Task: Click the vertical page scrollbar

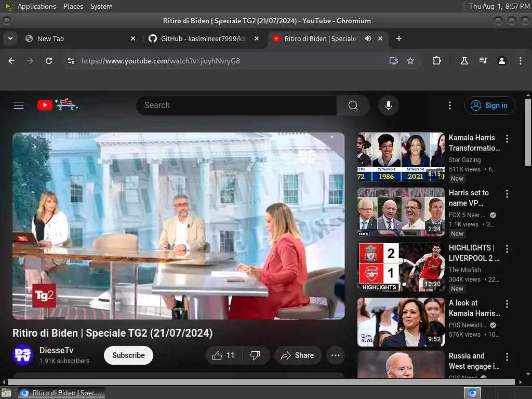Action: 528,132
